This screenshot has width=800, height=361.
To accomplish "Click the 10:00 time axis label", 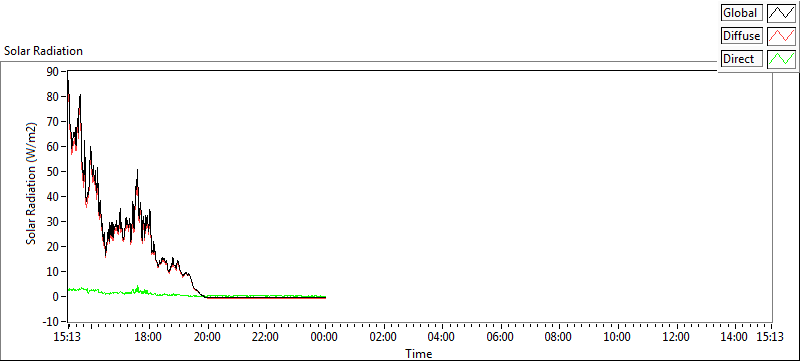I will (618, 337).
